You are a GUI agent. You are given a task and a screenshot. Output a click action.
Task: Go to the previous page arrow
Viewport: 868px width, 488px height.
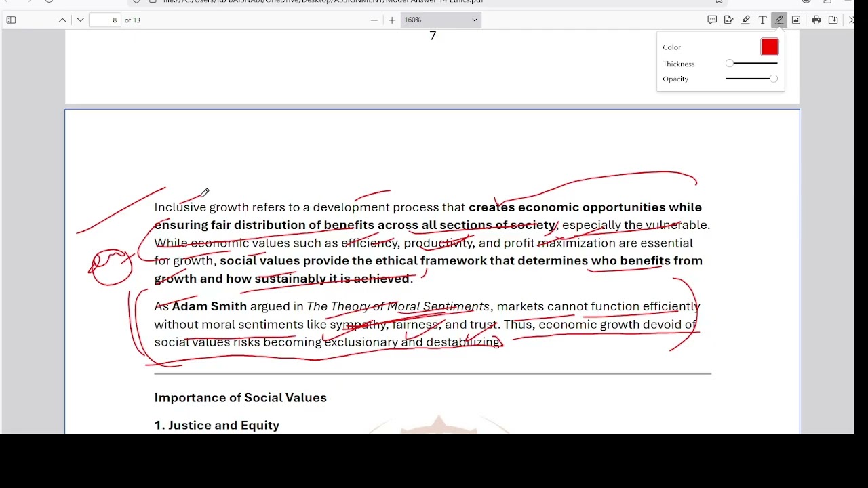(x=62, y=20)
